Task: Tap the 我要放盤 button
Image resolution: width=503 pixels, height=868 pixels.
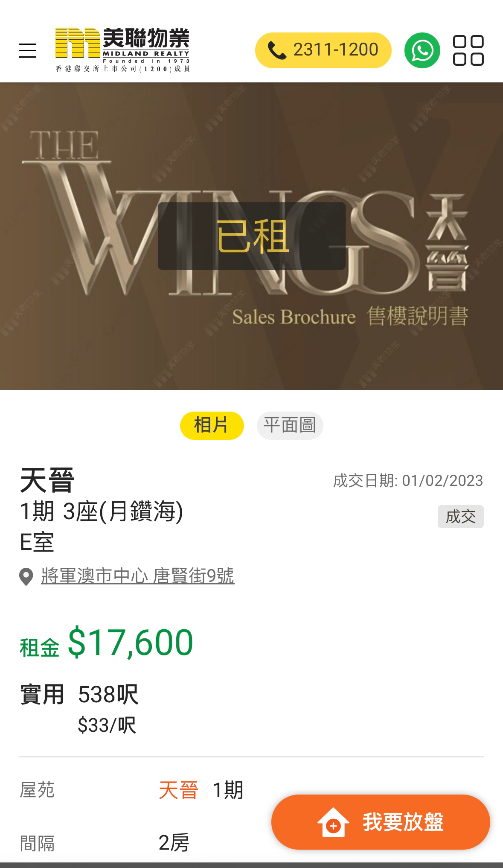Action: [x=381, y=822]
